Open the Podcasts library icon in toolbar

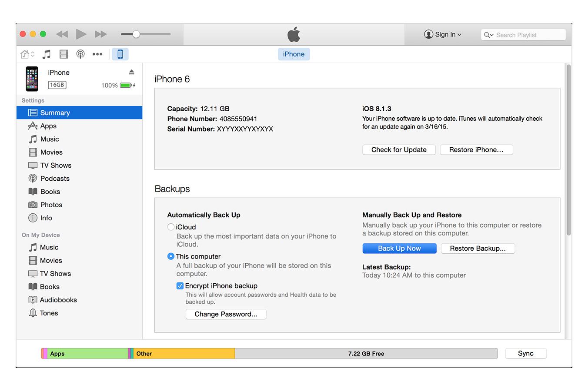click(80, 54)
